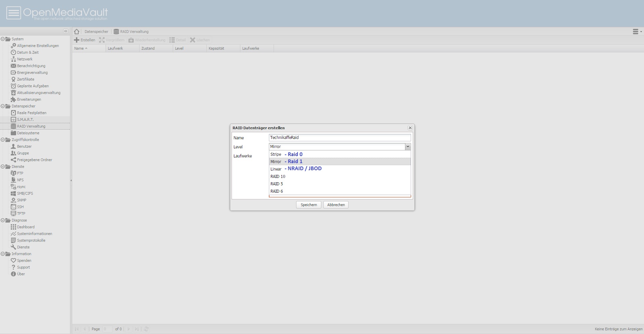Open top-right user menu dropdown
The height and width of the screenshot is (334, 644).
[637, 32]
